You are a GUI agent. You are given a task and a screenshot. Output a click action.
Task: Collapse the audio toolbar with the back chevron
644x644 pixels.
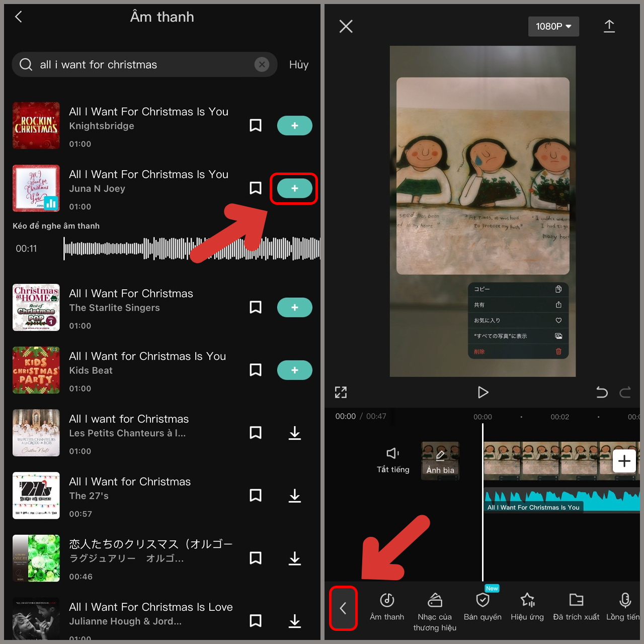point(343,608)
